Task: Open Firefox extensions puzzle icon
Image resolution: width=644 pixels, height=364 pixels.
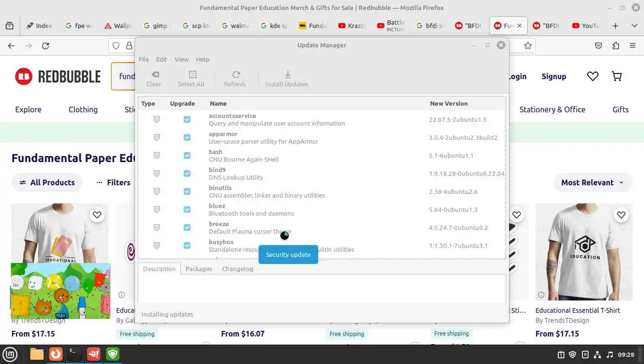Action: [616, 46]
